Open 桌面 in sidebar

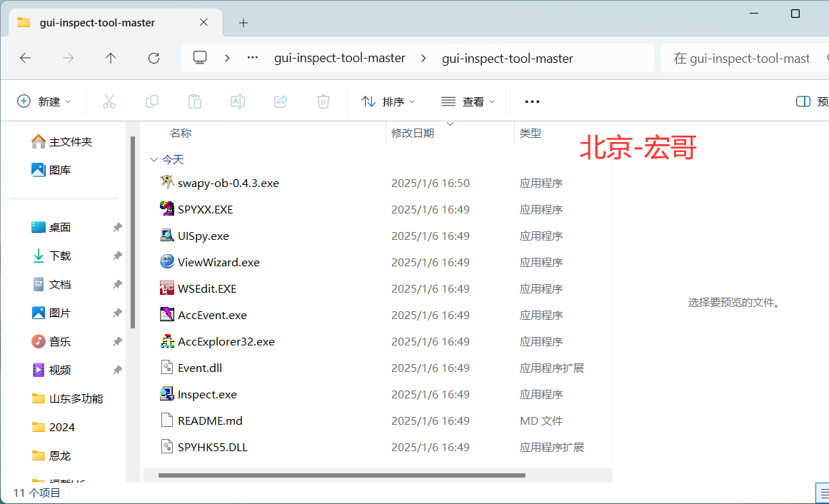(x=51, y=228)
